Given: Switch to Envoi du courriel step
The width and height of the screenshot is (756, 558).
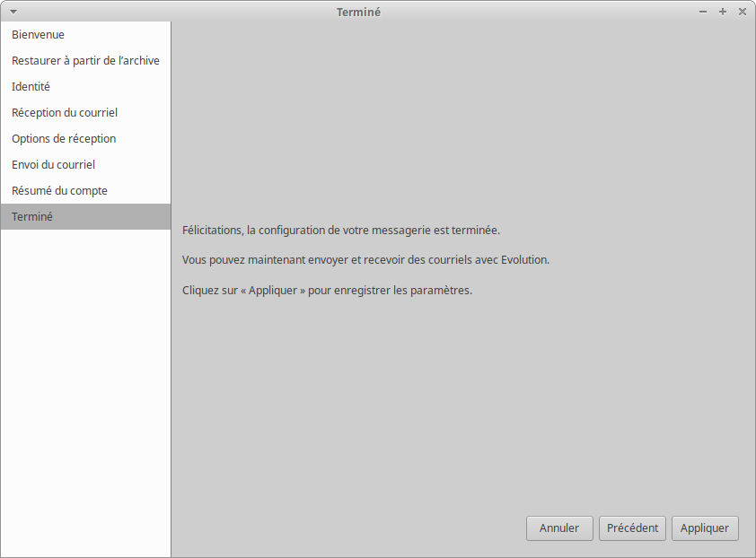Looking at the screenshot, I should tap(53, 165).
